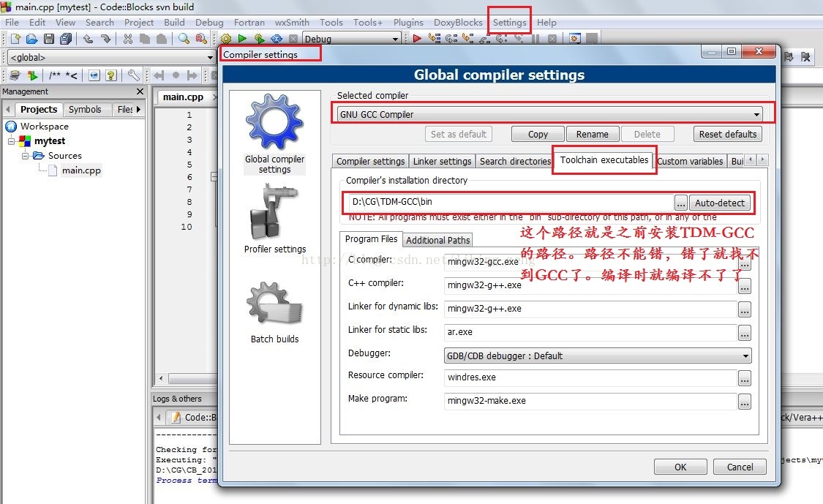Close the Management panel
This screenshot has height=504, width=823.
pyautogui.click(x=140, y=91)
